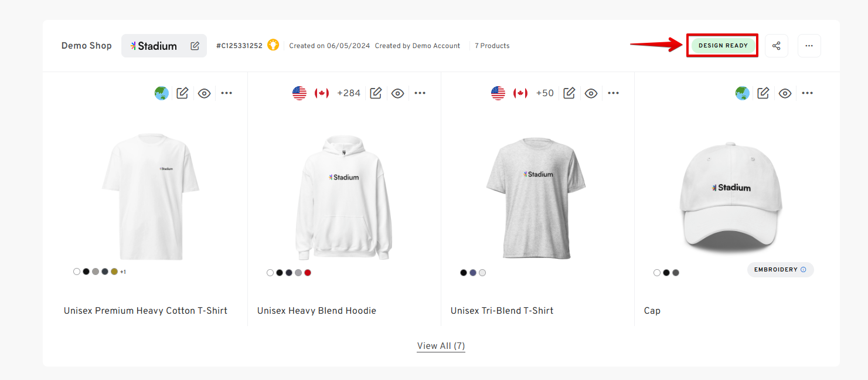Image resolution: width=868 pixels, height=380 pixels.
Task: Click the globe icon above the Cotton T-Shirt
Action: (162, 93)
